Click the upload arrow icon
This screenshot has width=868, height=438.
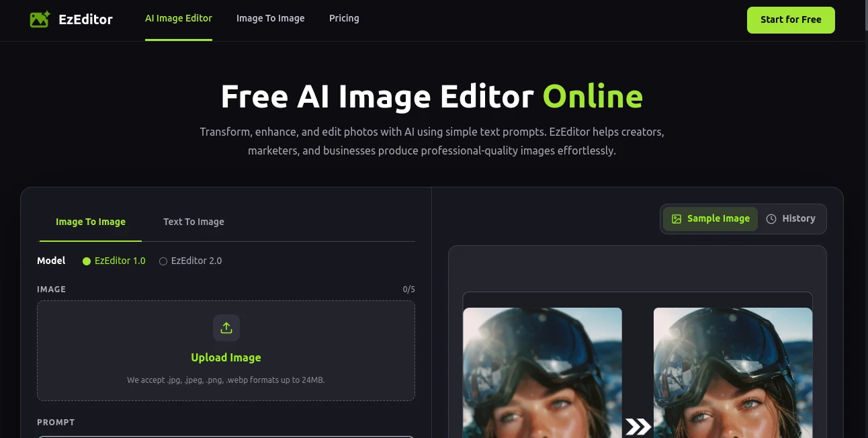(x=226, y=328)
